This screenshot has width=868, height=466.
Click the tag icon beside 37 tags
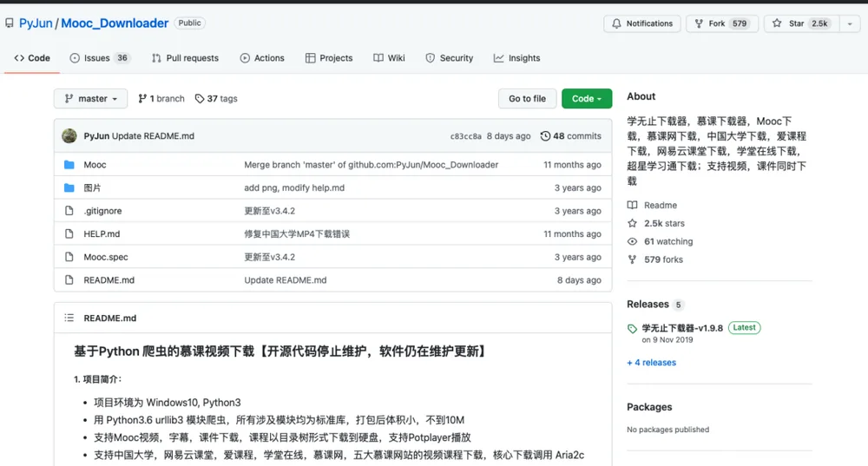pyautogui.click(x=200, y=99)
